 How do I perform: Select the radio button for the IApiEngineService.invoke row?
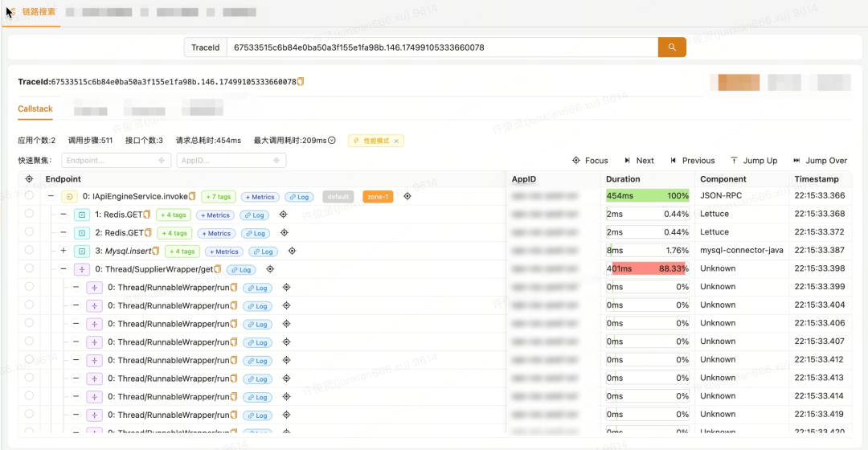click(30, 194)
